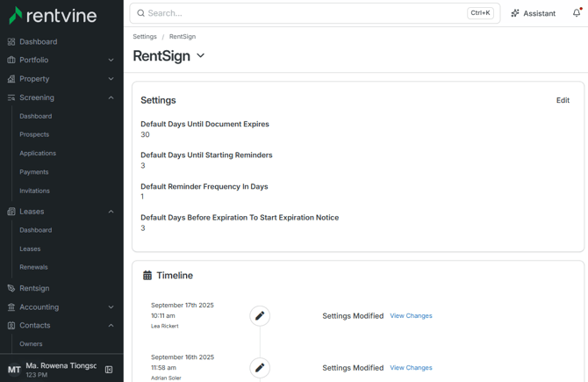Click 'Default Days Until Document Expires' label
The width and height of the screenshot is (588, 382).
pos(204,124)
